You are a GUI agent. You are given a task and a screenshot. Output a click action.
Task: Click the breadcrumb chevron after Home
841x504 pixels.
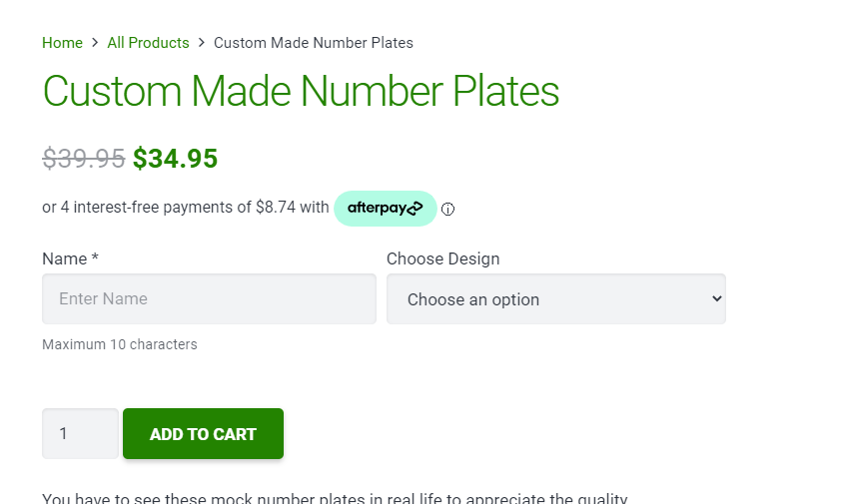[x=95, y=43]
